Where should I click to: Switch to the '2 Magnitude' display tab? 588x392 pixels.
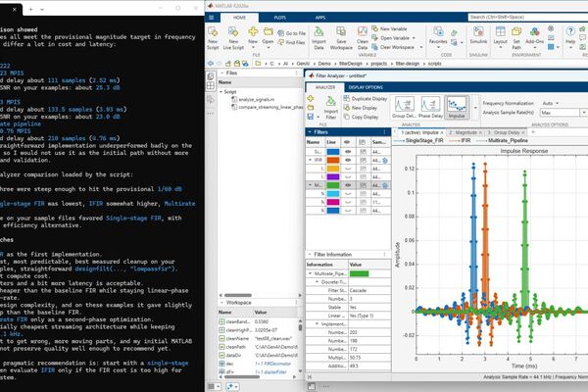coord(465,132)
